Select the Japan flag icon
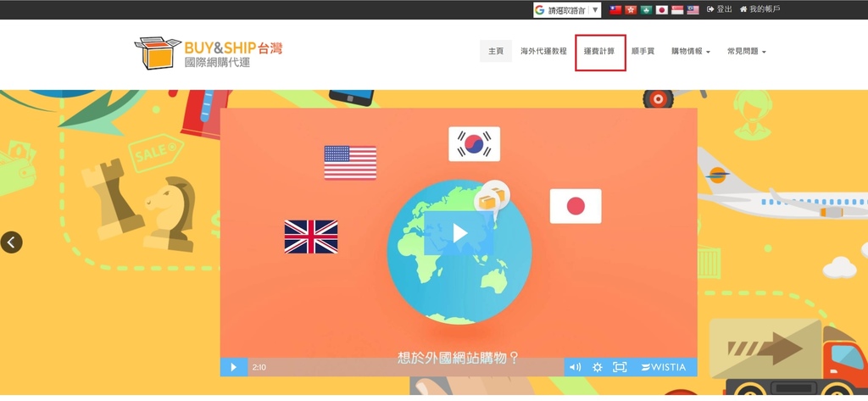This screenshot has height=401, width=868. [x=662, y=10]
